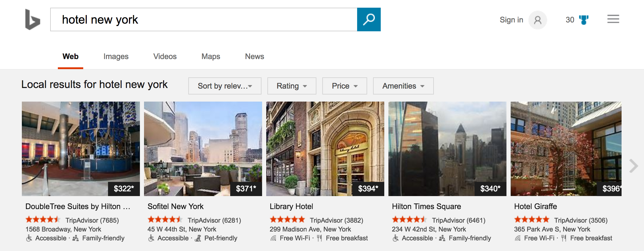This screenshot has width=644, height=251.
Task: Click the Hilton Times Square skyline photo
Action: coord(447,149)
